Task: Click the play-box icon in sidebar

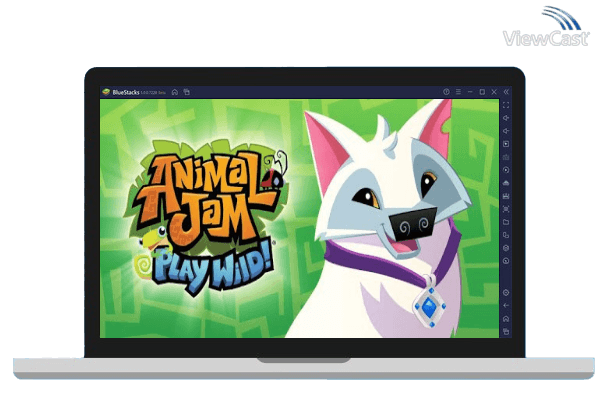Action: [x=506, y=144]
